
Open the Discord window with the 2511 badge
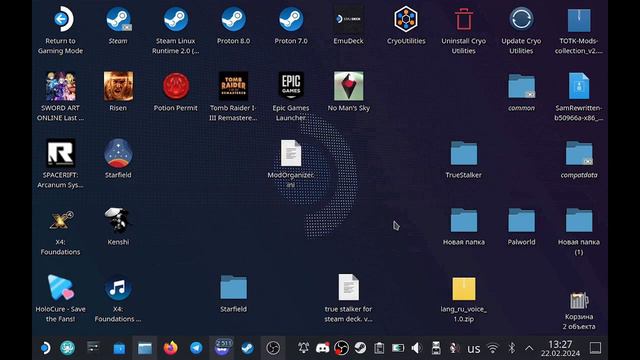222,348
